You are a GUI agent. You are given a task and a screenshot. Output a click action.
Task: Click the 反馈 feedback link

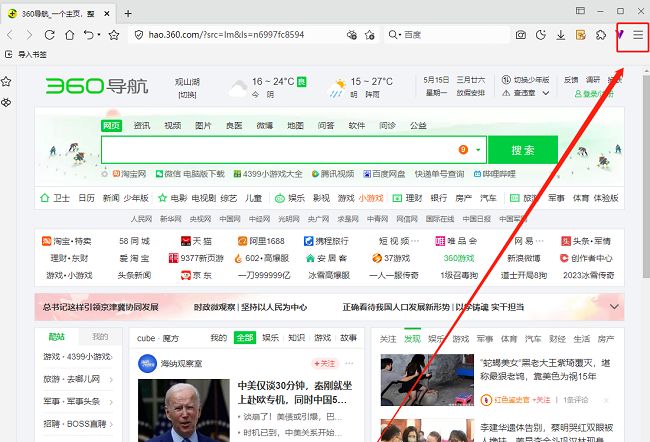point(571,80)
